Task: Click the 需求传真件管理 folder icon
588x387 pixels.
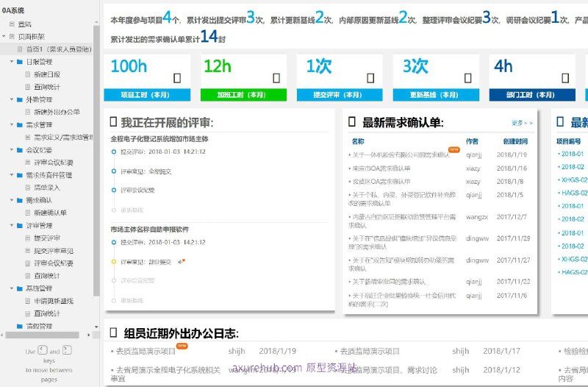Action: pyautogui.click(x=20, y=175)
